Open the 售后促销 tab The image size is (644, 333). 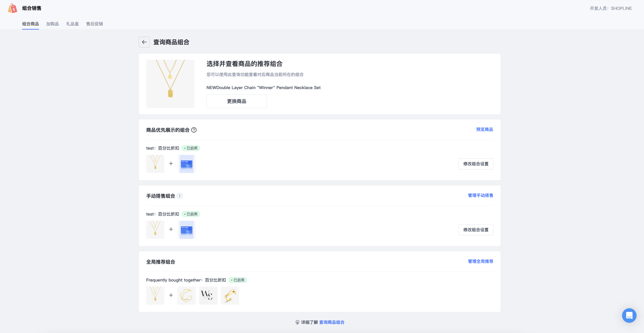click(x=95, y=24)
